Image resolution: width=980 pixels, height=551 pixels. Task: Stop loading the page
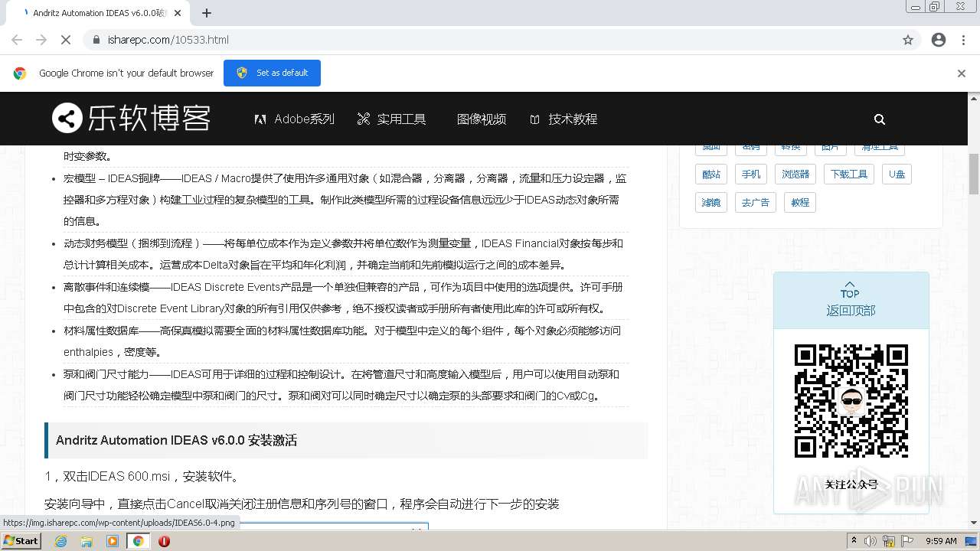pyautogui.click(x=66, y=40)
